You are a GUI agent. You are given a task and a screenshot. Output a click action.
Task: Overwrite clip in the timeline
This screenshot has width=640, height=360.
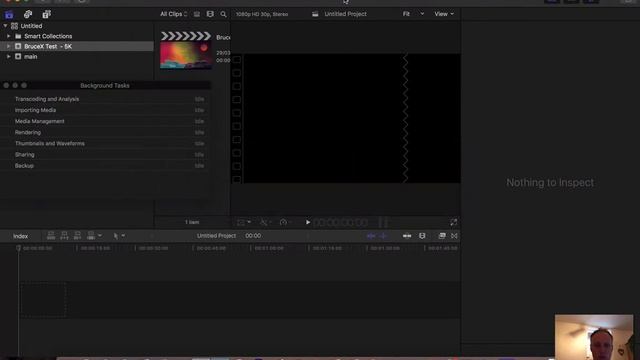coord(91,236)
